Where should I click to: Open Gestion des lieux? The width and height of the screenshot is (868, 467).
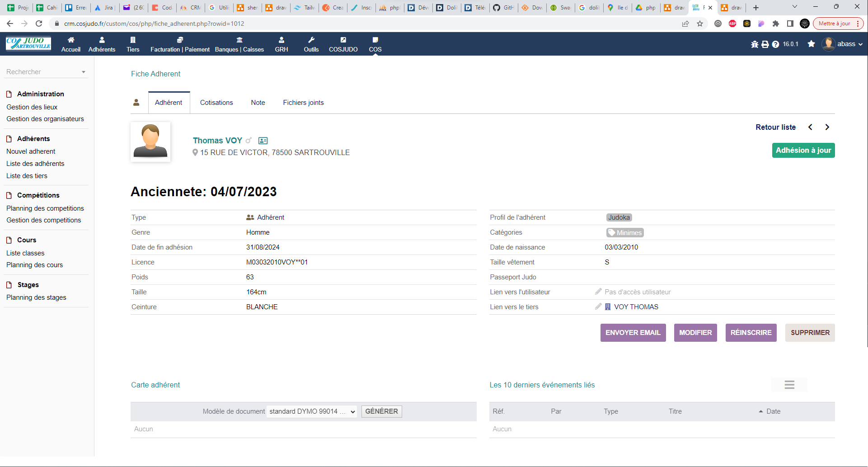pos(32,107)
